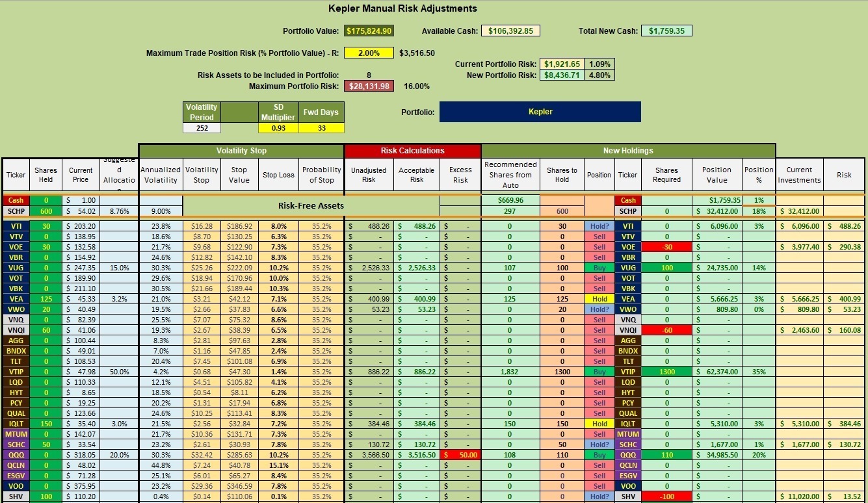Screen dimensions: 868x503
Task: Select the Total New Cash cell $1,759.35
Action: (x=666, y=31)
